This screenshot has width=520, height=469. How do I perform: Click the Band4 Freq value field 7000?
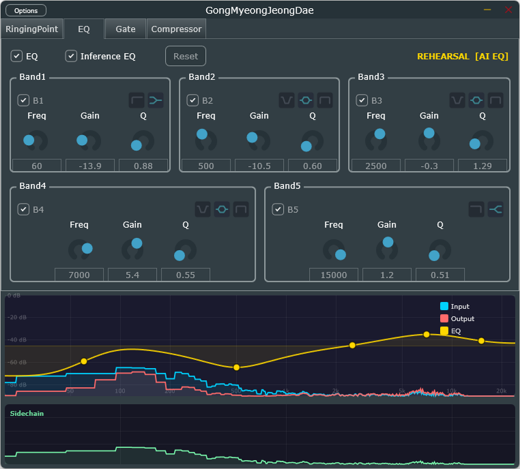click(x=79, y=275)
